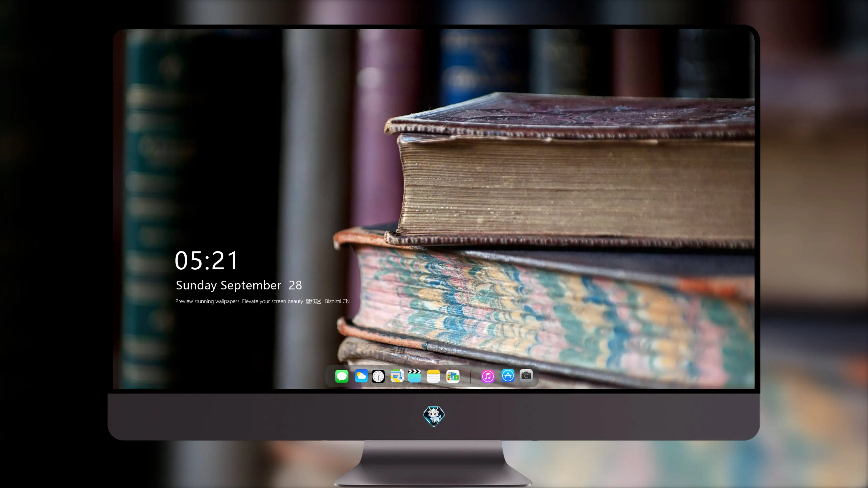Image resolution: width=868 pixels, height=488 pixels.
Task: Click the Sunday September 28 date text
Action: pyautogui.click(x=239, y=285)
